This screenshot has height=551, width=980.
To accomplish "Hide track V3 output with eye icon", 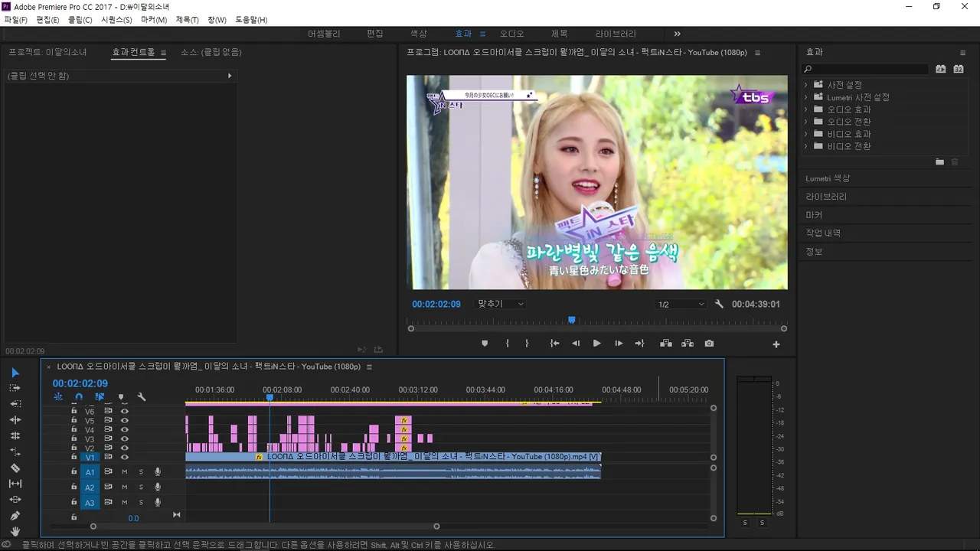I will tap(125, 439).
